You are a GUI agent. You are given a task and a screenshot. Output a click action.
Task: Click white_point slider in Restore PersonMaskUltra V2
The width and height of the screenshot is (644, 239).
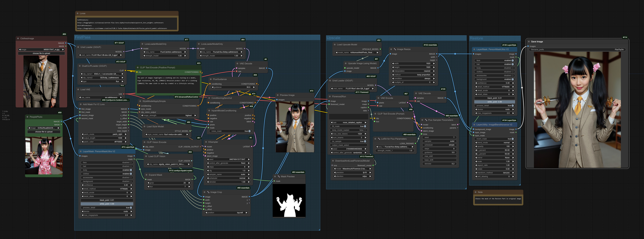pos(495,102)
